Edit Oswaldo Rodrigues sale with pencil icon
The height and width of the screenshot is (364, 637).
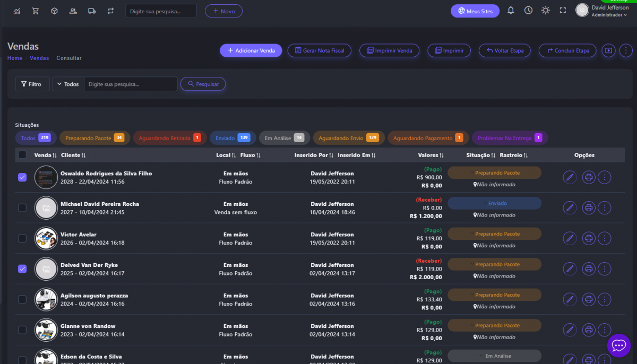(570, 177)
